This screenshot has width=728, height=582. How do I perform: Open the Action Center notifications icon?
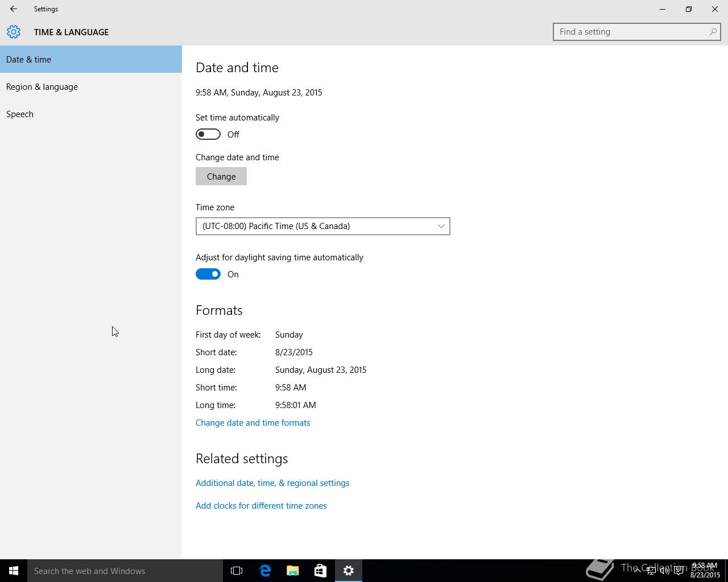point(679,571)
